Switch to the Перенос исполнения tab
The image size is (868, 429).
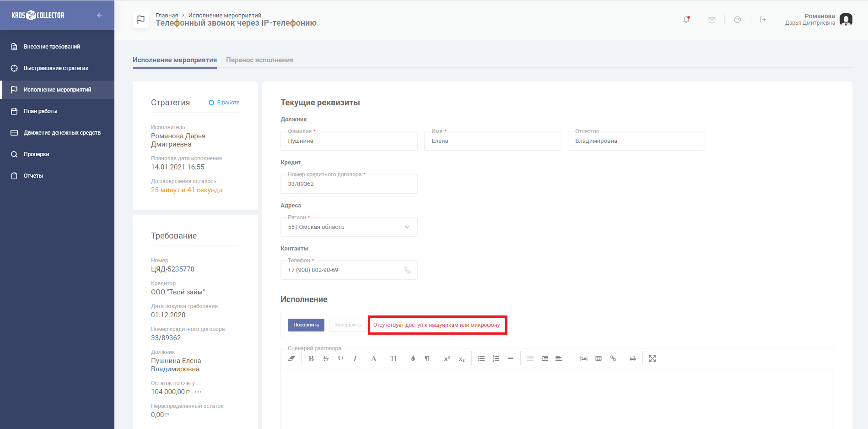[259, 60]
